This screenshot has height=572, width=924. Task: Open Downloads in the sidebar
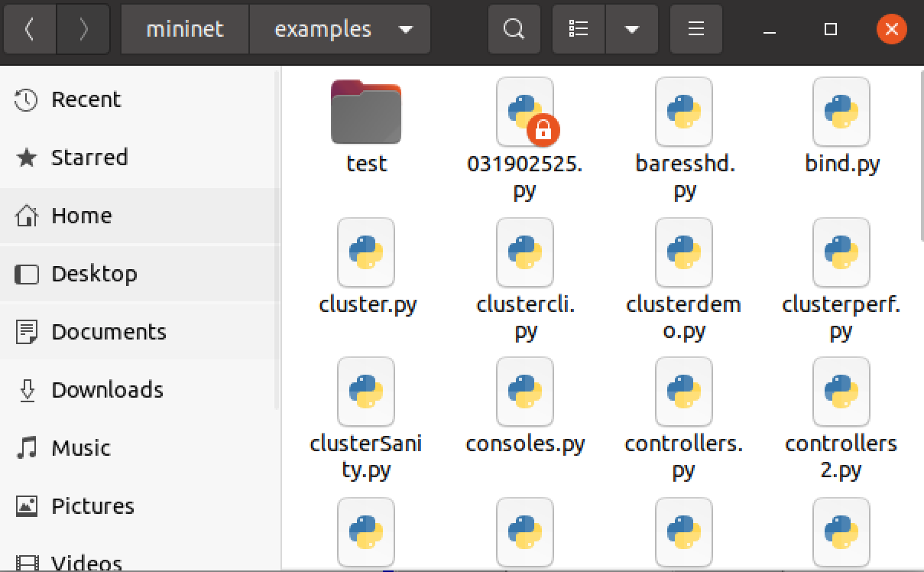tap(141, 390)
